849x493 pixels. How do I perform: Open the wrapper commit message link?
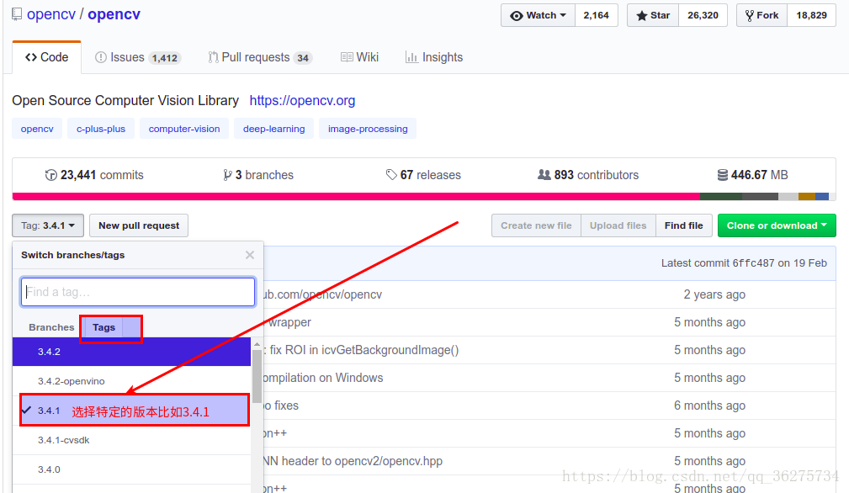click(290, 323)
